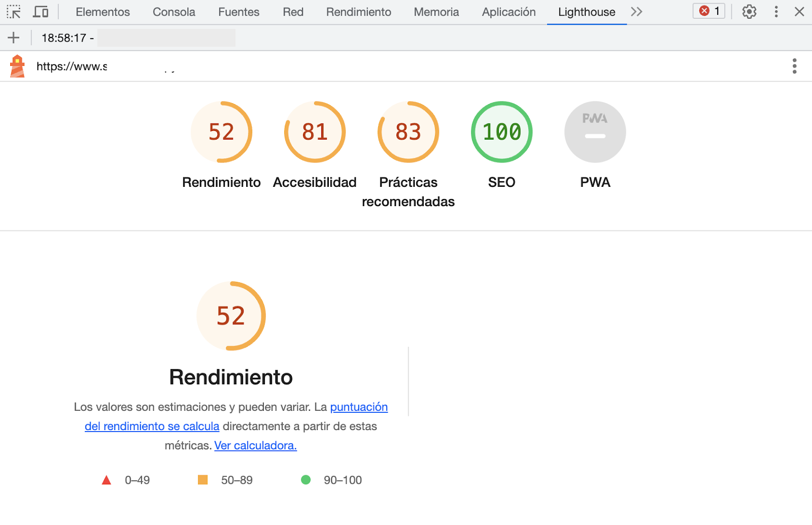Open the DevTools customize menu
The height and width of the screenshot is (525, 812).
tap(776, 12)
